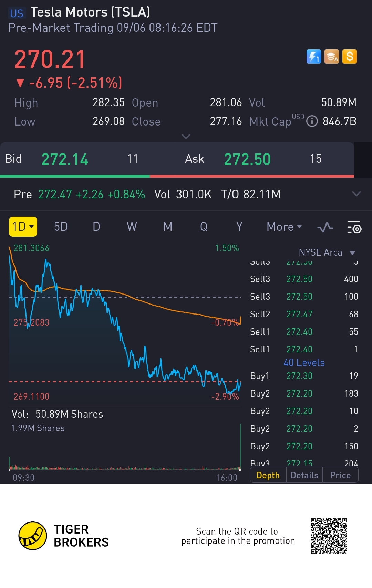Open the chart settings list icon
The image size is (372, 588).
354,227
